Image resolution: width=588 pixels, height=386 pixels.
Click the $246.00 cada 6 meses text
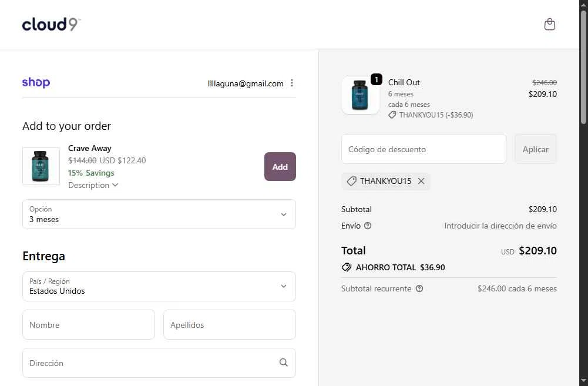[517, 289]
